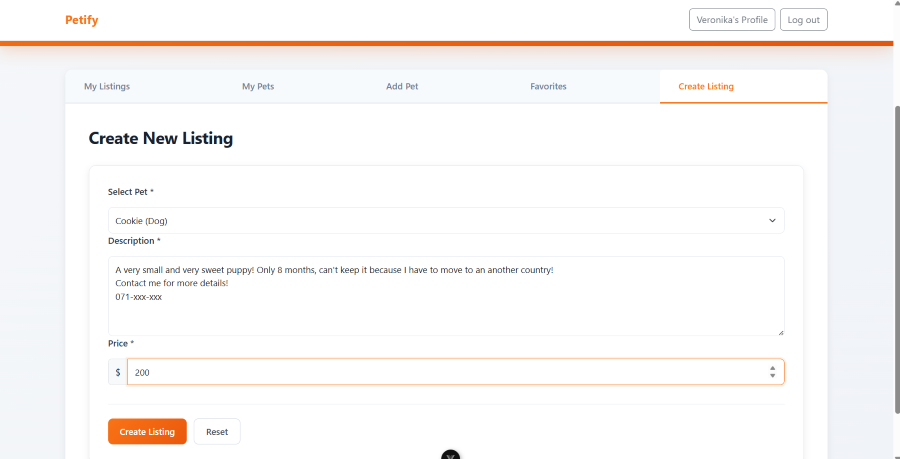Switch to the Favorites tab
The image size is (900, 459).
pyautogui.click(x=548, y=87)
